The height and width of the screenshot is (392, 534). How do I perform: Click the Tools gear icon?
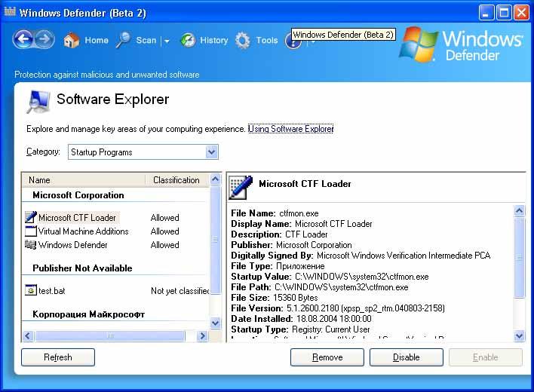[x=242, y=41]
